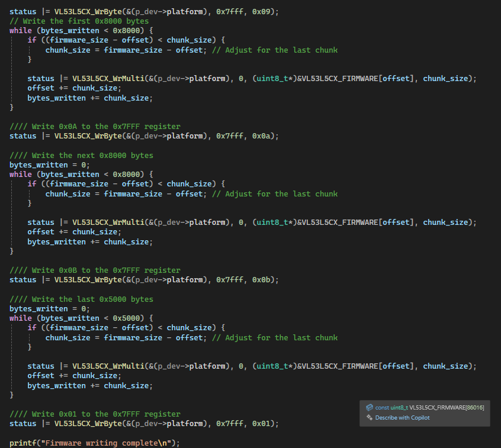Click the WrByte line writing 0x09

pyautogui.click(x=144, y=12)
